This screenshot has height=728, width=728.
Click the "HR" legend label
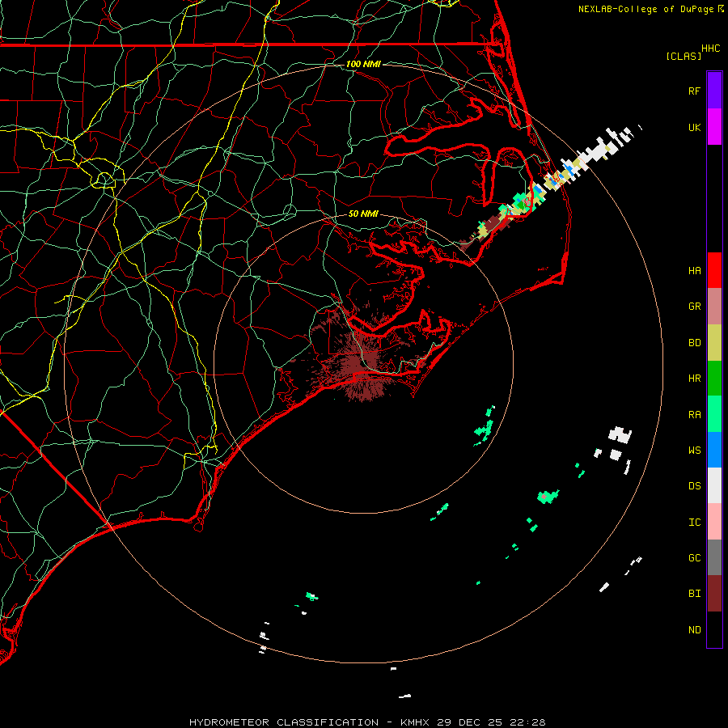pyautogui.click(x=694, y=379)
